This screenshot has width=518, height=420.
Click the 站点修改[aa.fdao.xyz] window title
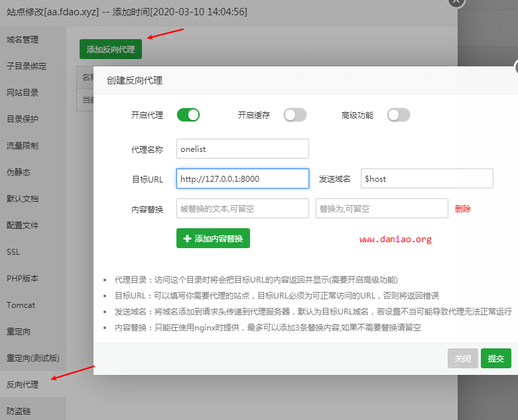click(x=127, y=12)
